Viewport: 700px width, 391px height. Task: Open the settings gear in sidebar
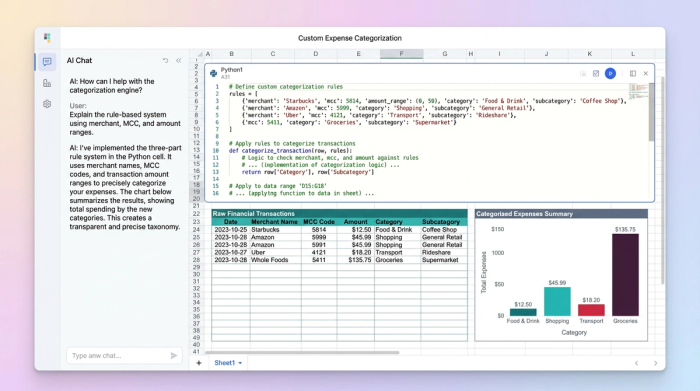tap(47, 104)
